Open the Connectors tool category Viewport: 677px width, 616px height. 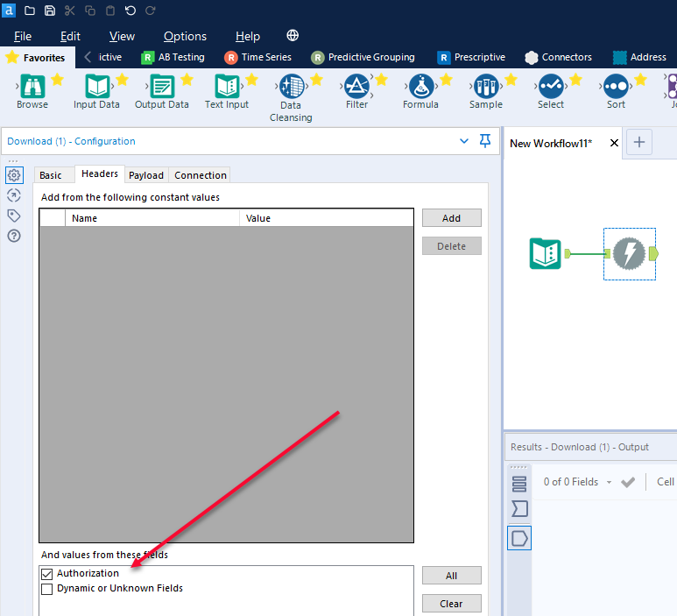[558, 57]
